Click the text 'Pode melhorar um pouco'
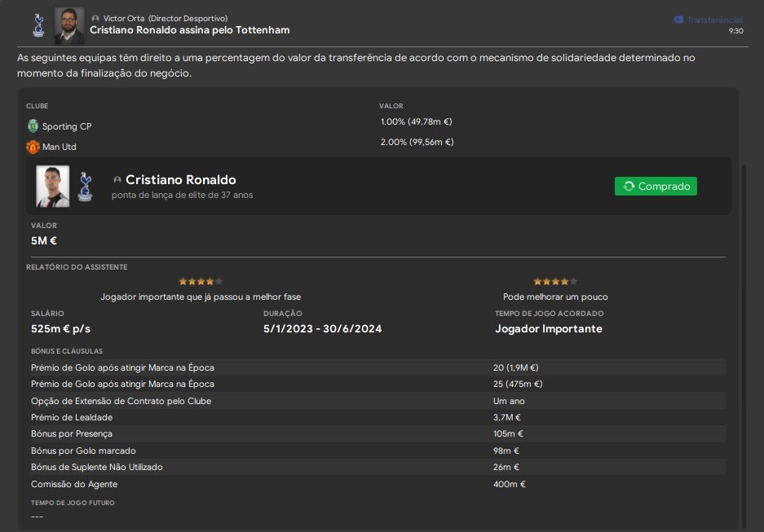764x532 pixels. 555,297
